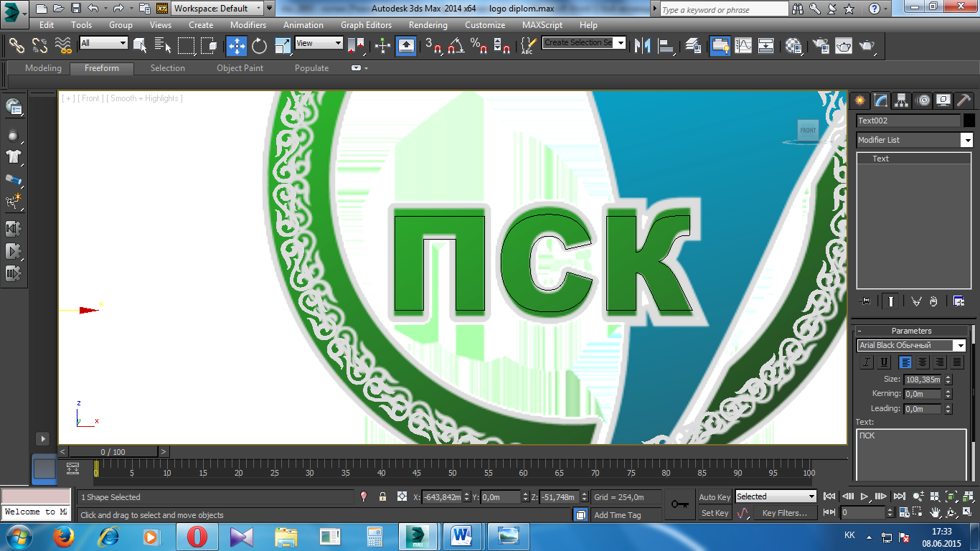Open Key Filters dialog
Image resolution: width=980 pixels, height=551 pixels.
point(785,513)
